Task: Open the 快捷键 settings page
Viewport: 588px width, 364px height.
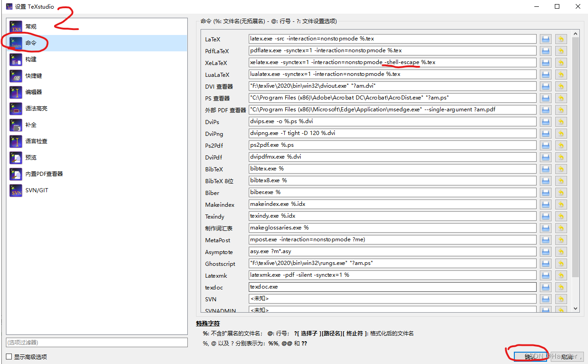Action: [96, 76]
